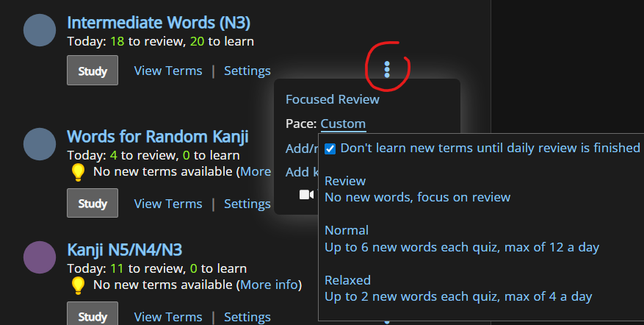Click More info link under Kanji N5/N4/N3
The width and height of the screenshot is (644, 325).
[269, 285]
